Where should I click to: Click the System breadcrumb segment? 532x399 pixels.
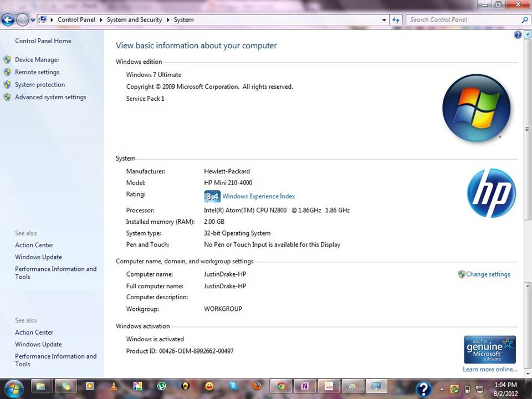click(x=184, y=20)
